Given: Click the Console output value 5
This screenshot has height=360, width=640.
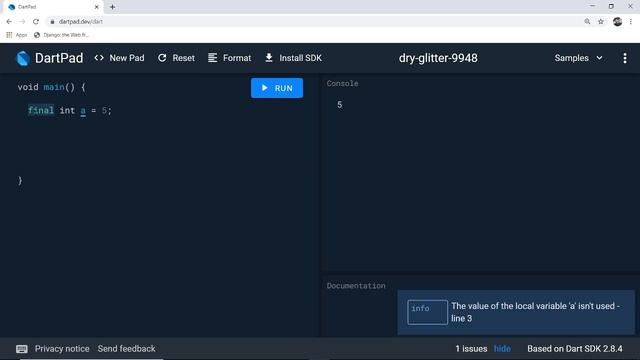Looking at the screenshot, I should coord(340,104).
